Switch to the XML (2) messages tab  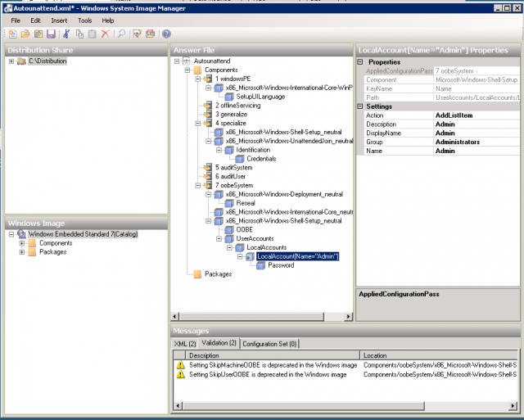pos(184,343)
